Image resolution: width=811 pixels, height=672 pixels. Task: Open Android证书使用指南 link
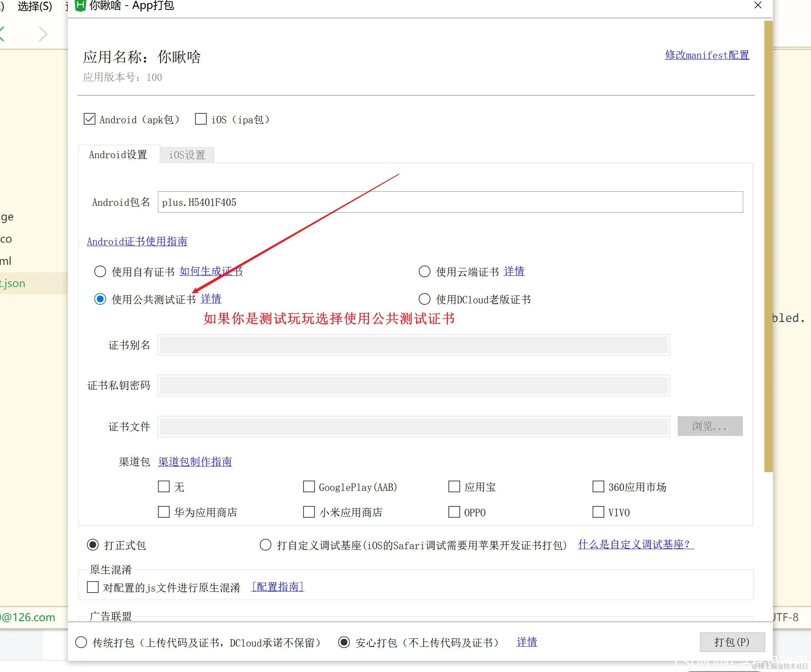pyautogui.click(x=137, y=242)
